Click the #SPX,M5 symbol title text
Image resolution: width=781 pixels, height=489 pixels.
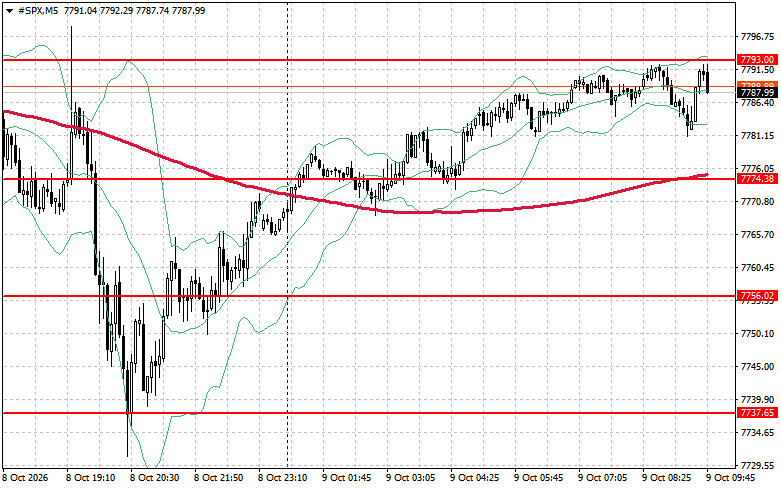pyautogui.click(x=38, y=10)
